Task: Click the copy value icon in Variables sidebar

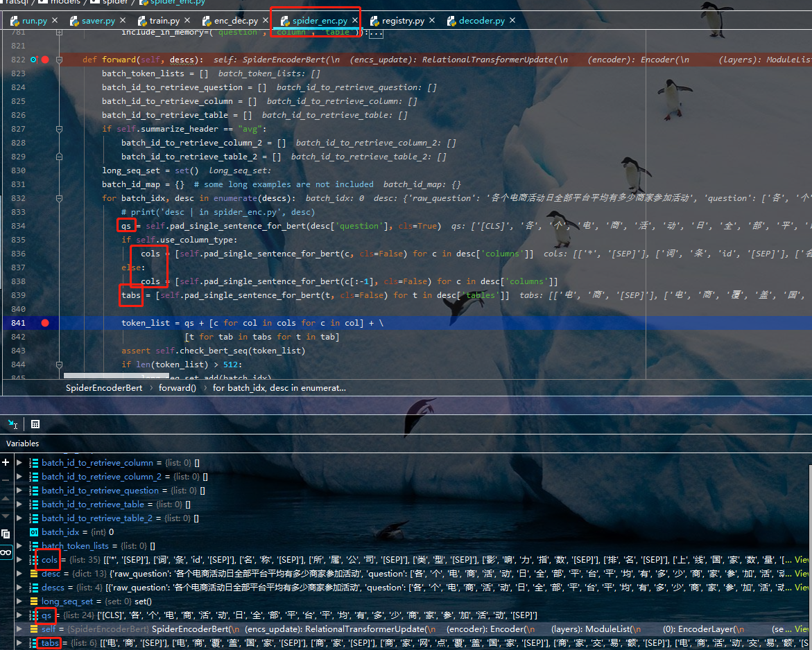Action: point(6,534)
